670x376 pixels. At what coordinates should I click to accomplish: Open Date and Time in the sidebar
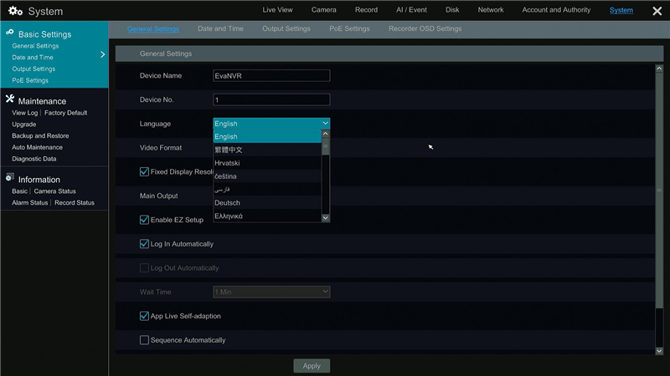(x=32, y=57)
